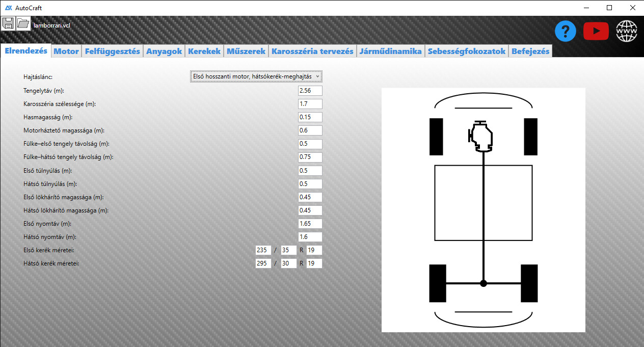This screenshot has width=644, height=347.
Task: Maximize the AutoCraft window
Action: pos(609,8)
